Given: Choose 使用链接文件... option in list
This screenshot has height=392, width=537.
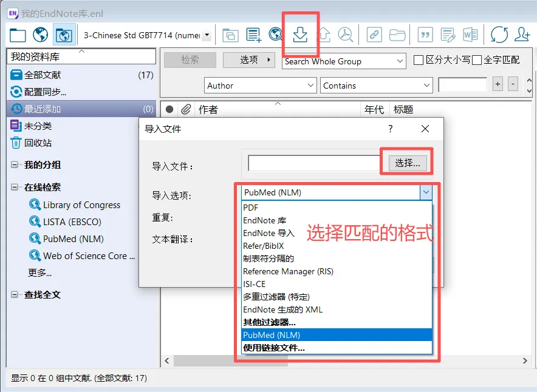Looking at the screenshot, I should tap(337, 348).
